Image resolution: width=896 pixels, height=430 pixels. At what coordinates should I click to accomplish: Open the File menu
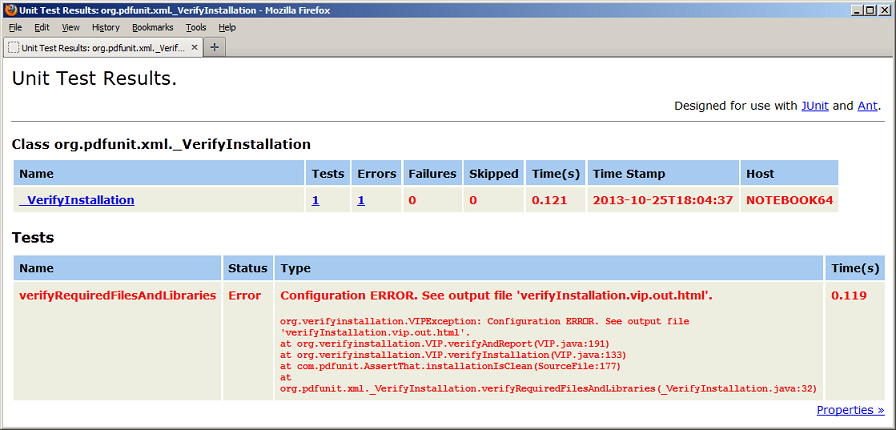coord(15,27)
